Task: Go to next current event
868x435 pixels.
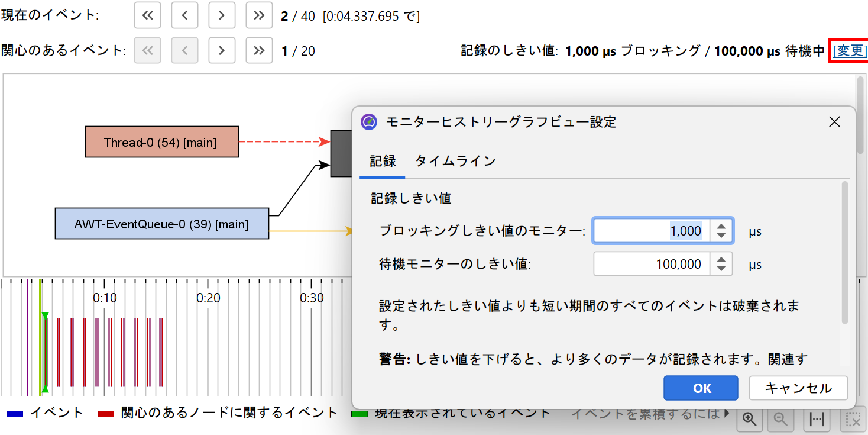Action: (x=222, y=15)
